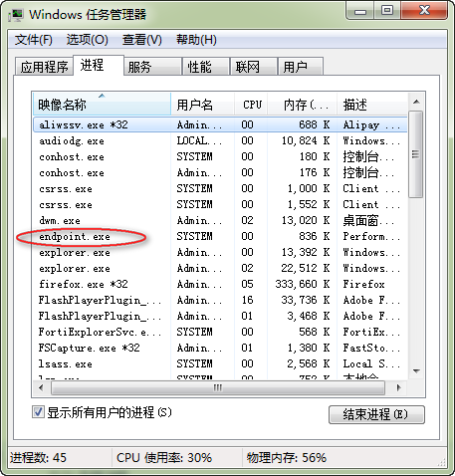
Task: Select explorer.exe using 13,392 K
Action: [x=220, y=252]
